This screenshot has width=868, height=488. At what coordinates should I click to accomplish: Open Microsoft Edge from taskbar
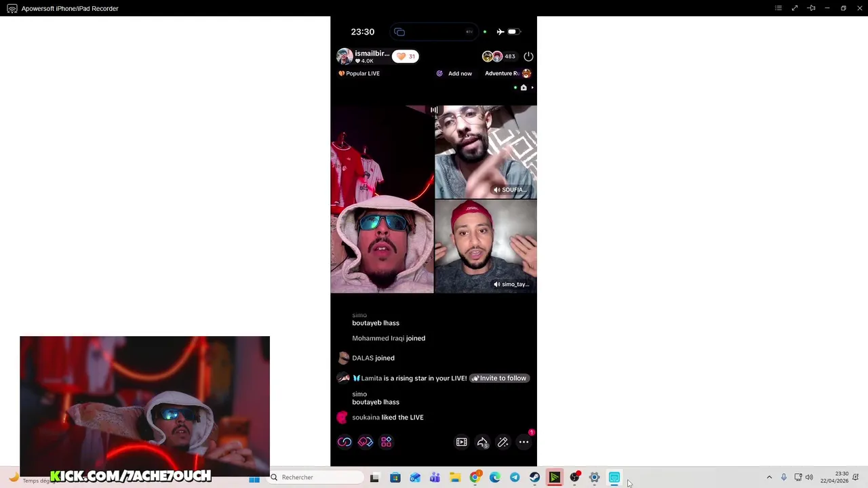click(495, 478)
